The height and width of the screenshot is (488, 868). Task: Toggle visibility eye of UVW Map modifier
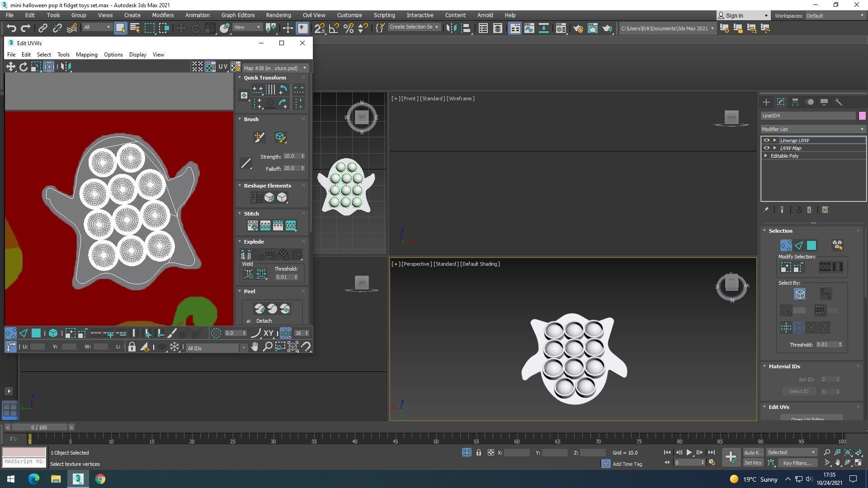click(x=766, y=148)
